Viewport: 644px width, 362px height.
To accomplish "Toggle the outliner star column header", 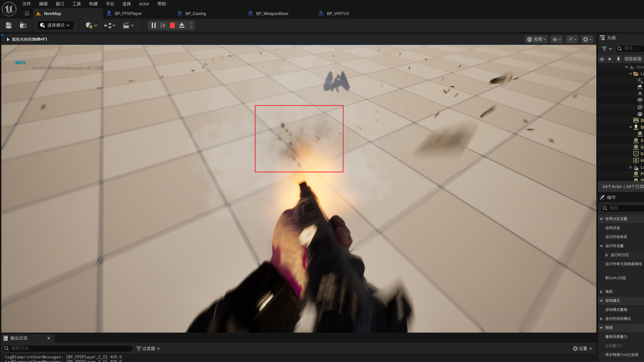I will click(x=610, y=59).
